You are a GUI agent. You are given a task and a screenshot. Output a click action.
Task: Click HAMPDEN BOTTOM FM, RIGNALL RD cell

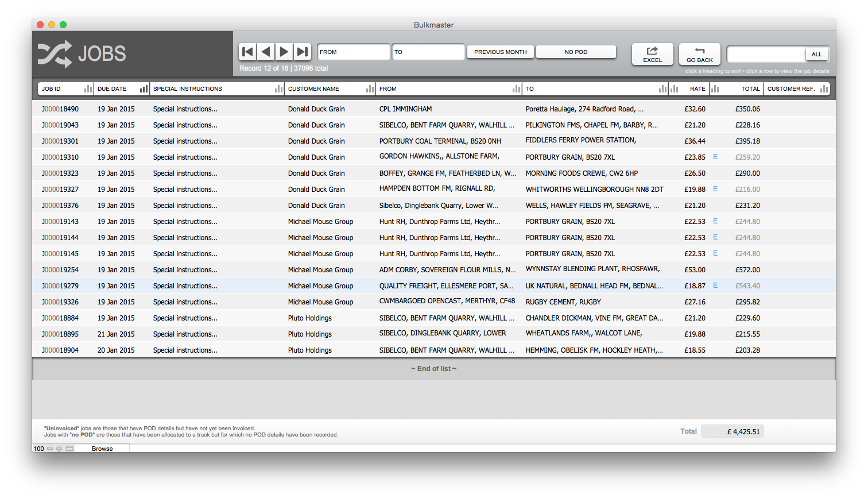pyautogui.click(x=437, y=188)
